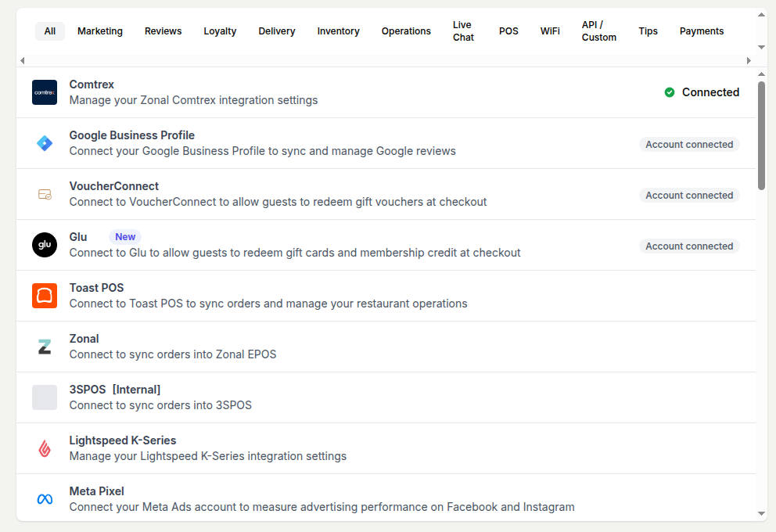Viewport: 776px width, 532px height.
Task: Select the Tips tab
Action: click(648, 31)
